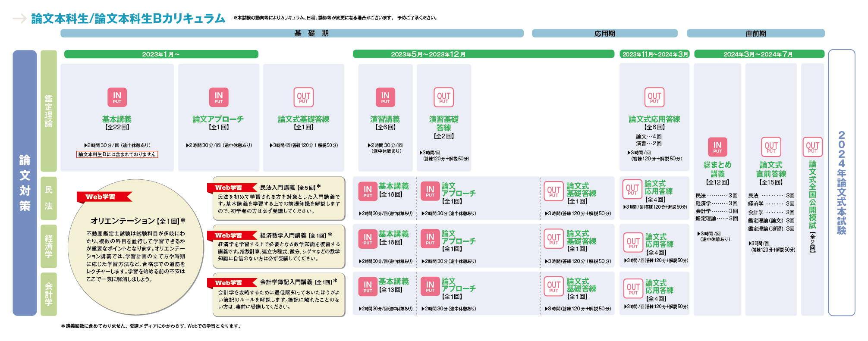868x341 pixels.
Task: Select the INPUT icon beside 民法 基本講義 全16回
Action: [x=368, y=191]
